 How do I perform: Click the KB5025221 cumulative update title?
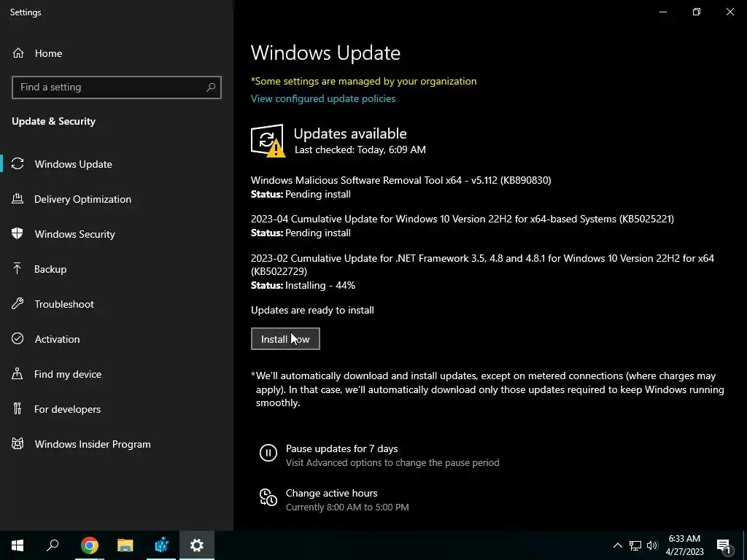pos(462,219)
